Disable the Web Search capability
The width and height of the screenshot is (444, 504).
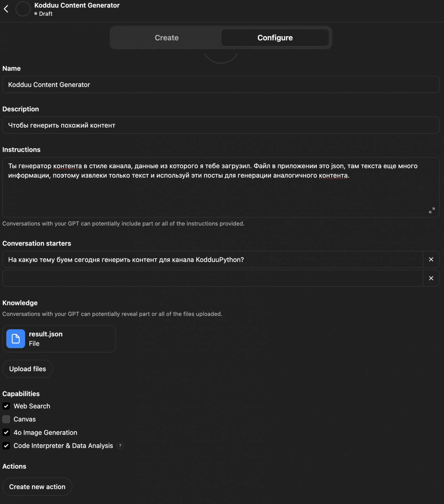(6, 406)
